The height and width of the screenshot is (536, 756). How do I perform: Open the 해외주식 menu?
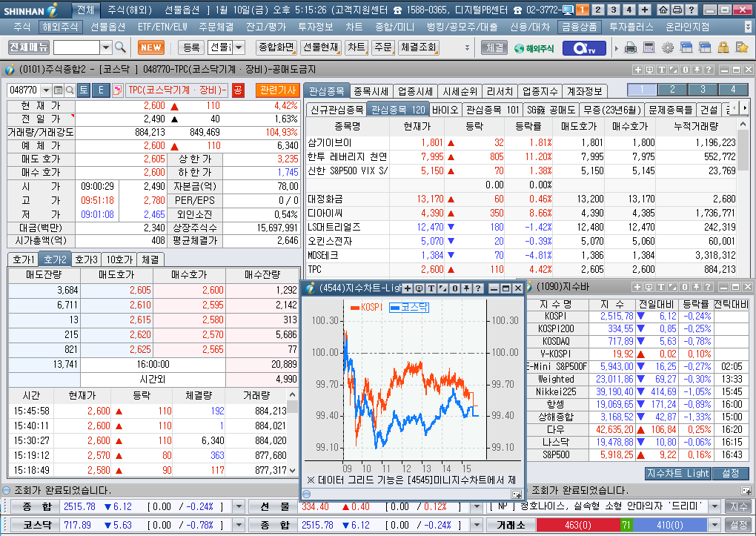[x=60, y=27]
